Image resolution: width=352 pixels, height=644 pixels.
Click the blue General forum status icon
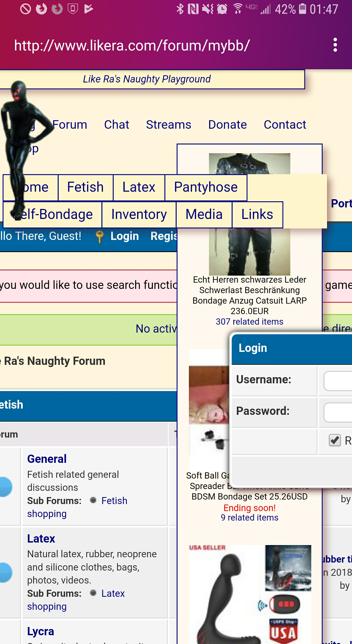[x=5, y=487]
